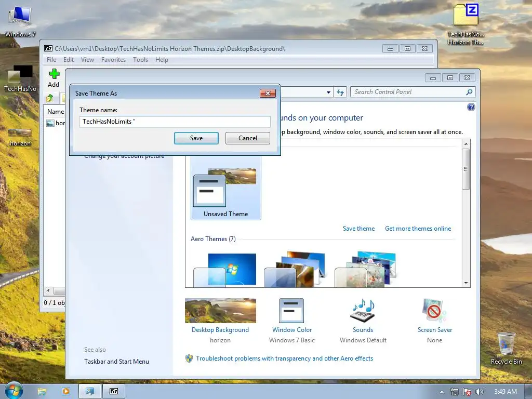Click the taskbar clock showing 3:49 AM
Image resolution: width=532 pixels, height=399 pixels.
(x=506, y=392)
